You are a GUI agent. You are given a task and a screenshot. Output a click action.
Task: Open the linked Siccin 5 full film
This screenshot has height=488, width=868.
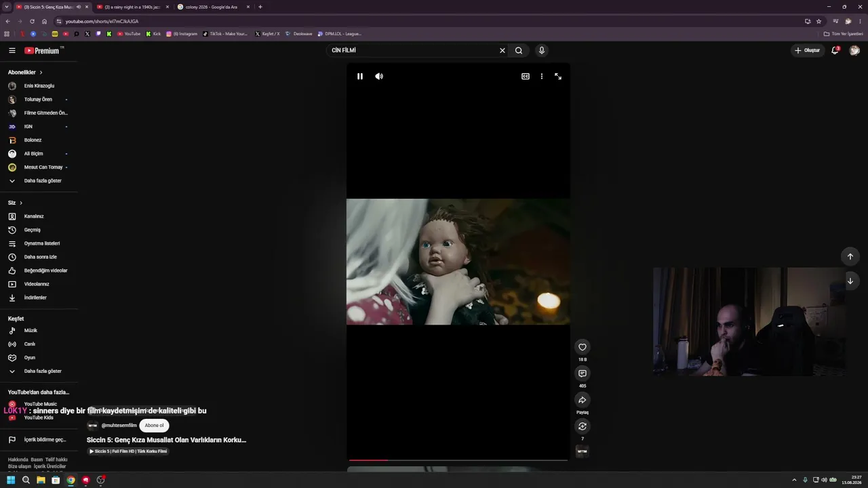point(127,451)
